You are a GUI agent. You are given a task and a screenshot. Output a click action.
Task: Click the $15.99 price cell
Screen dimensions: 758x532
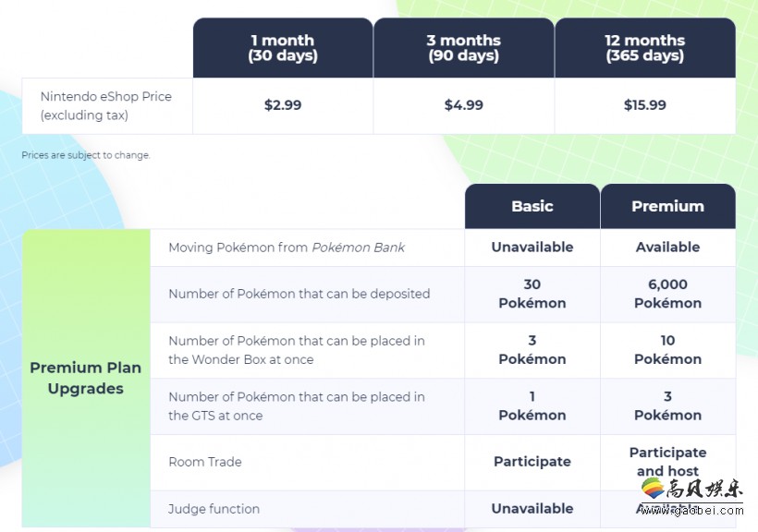point(645,105)
